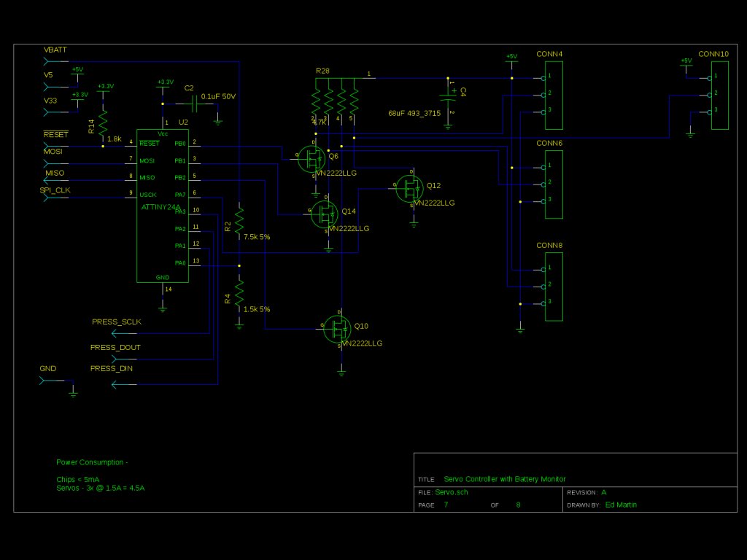Click the 7.5k 5% resistor value
Image resolution: width=747 pixels, height=560 pixels.
pyautogui.click(x=257, y=237)
